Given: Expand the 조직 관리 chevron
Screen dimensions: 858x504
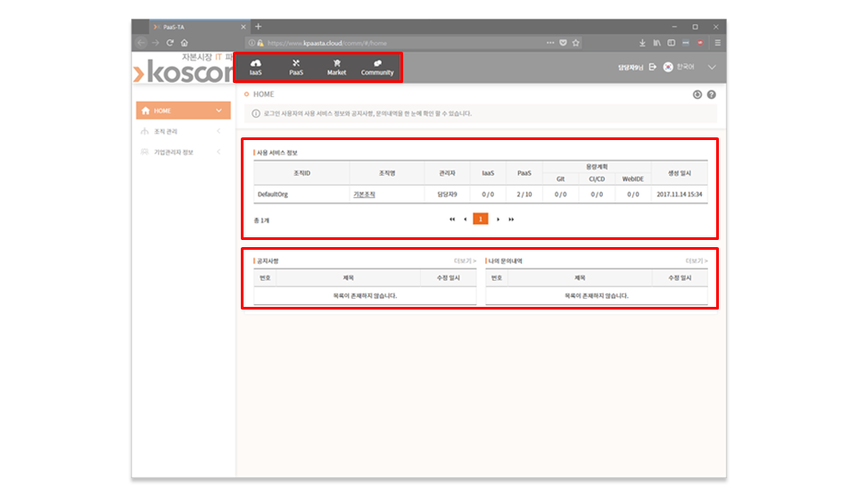Looking at the screenshot, I should tap(219, 131).
